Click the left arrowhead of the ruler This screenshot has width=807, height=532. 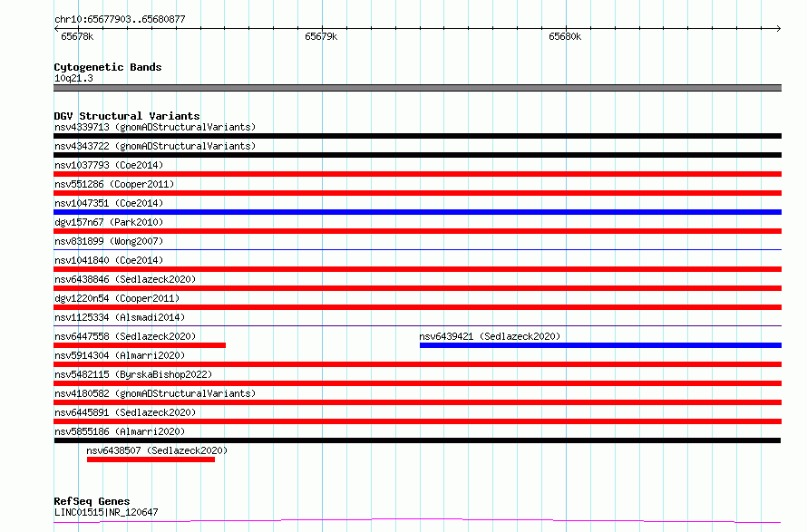click(x=56, y=28)
